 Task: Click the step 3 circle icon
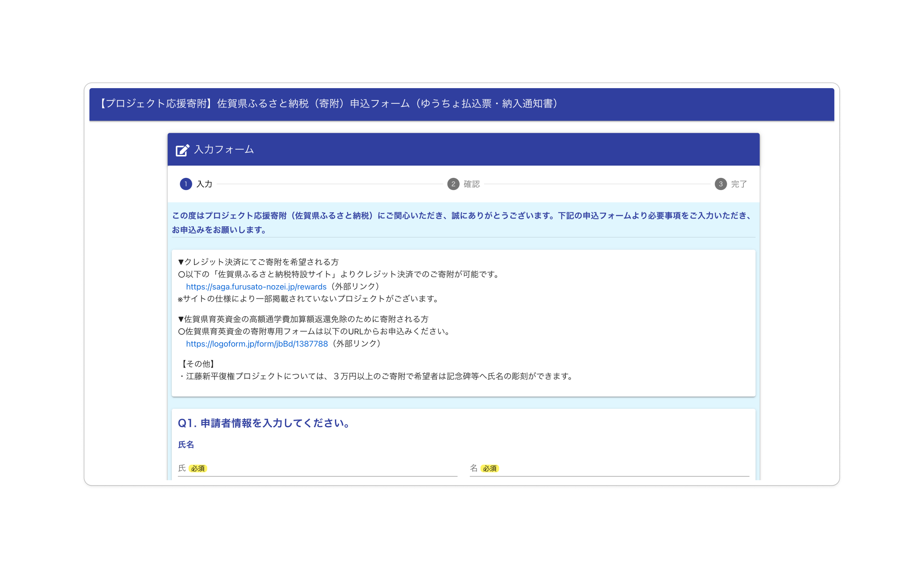coord(721,184)
